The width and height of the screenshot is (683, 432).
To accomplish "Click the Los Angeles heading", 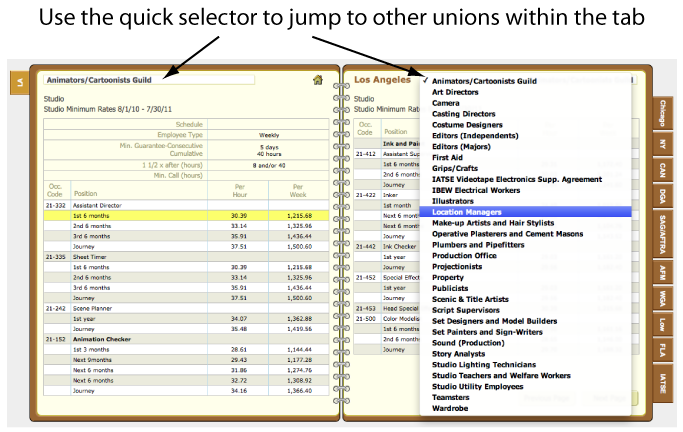I will pyautogui.click(x=382, y=80).
